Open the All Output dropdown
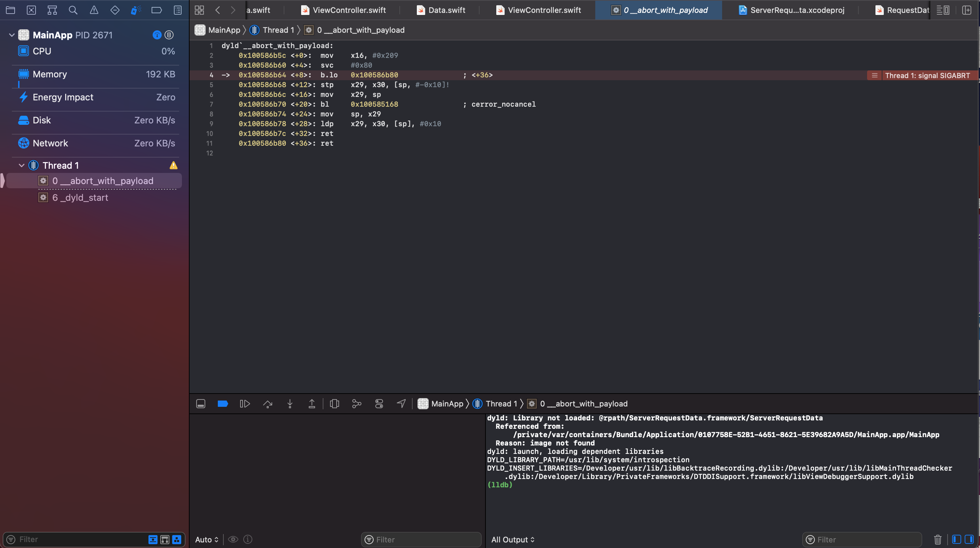980x548 pixels. point(512,540)
